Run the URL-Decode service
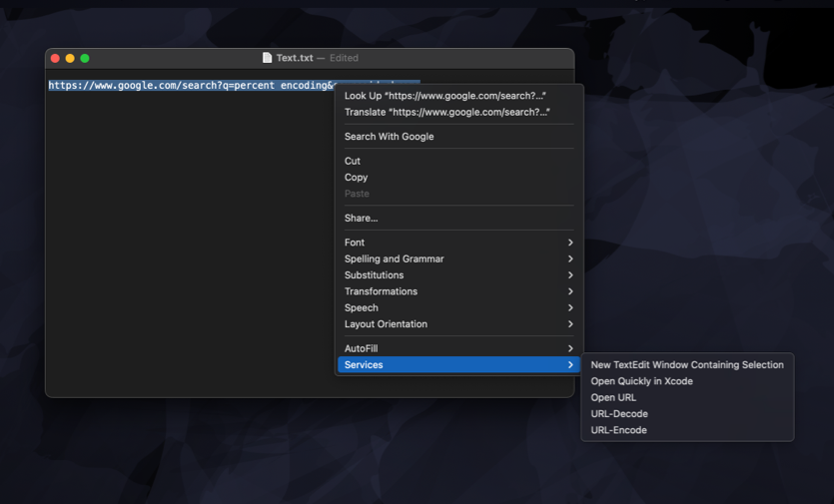834x504 pixels. point(687,413)
